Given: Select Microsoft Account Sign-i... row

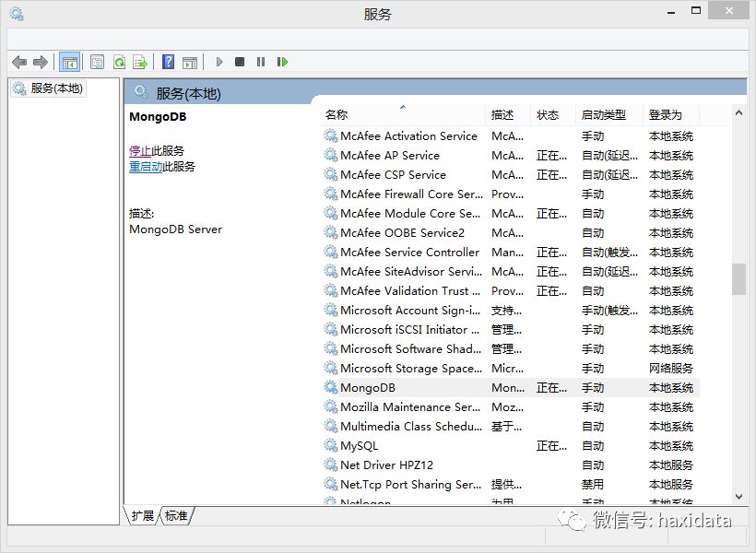Looking at the screenshot, I should [x=510, y=310].
